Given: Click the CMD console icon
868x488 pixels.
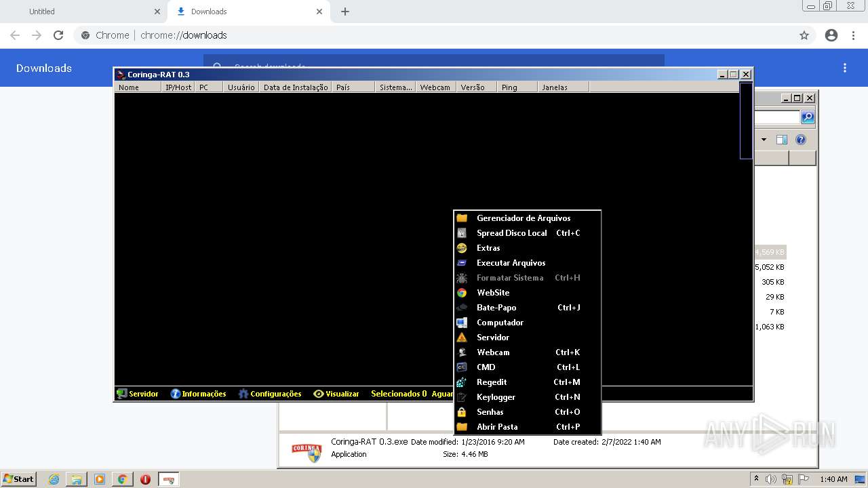Looking at the screenshot, I should point(462,367).
